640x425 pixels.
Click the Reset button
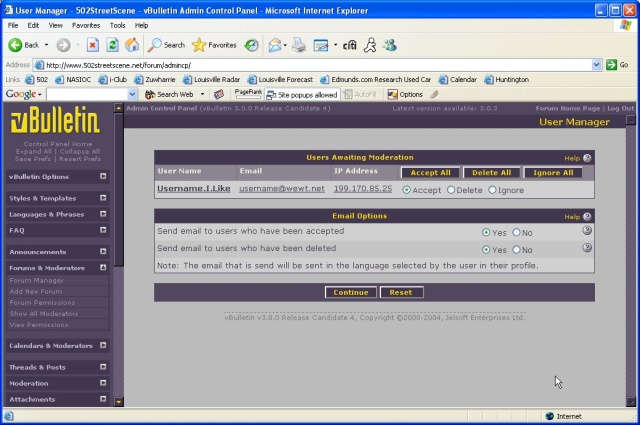click(401, 292)
